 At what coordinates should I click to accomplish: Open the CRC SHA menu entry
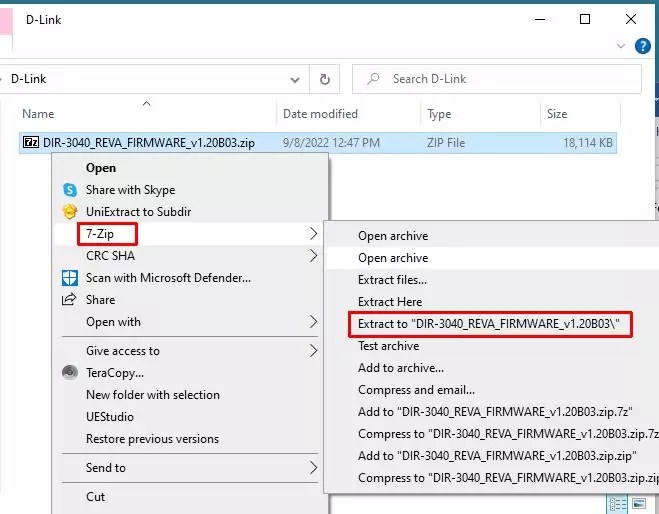[110, 256]
